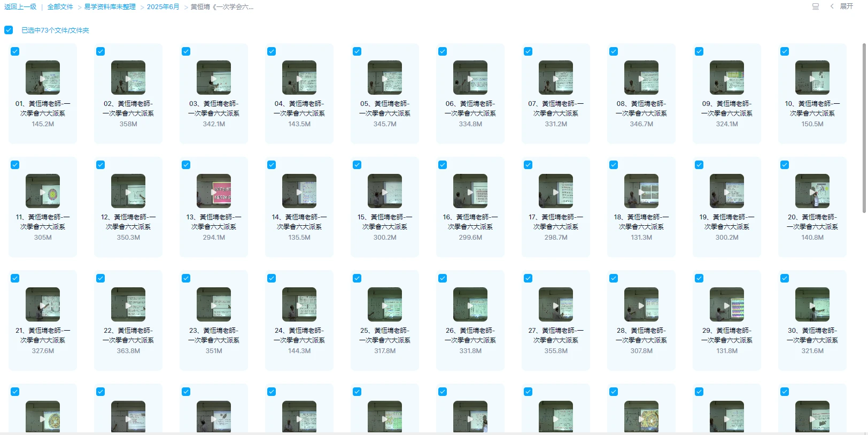
Task: Play video 04 (143.5M) thumbnail
Action: (x=299, y=78)
